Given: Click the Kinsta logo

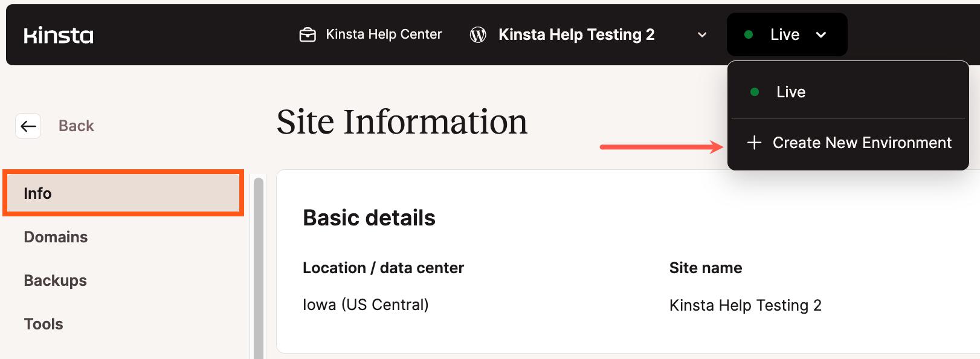Looking at the screenshot, I should (58, 34).
